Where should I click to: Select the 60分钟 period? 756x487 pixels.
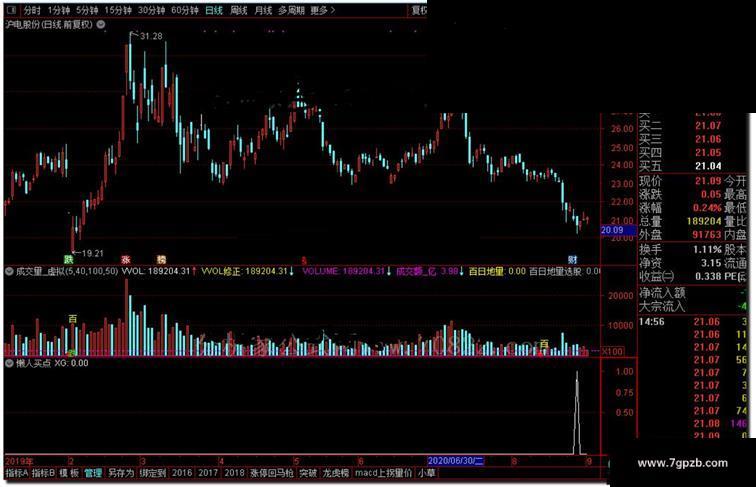coord(185,10)
